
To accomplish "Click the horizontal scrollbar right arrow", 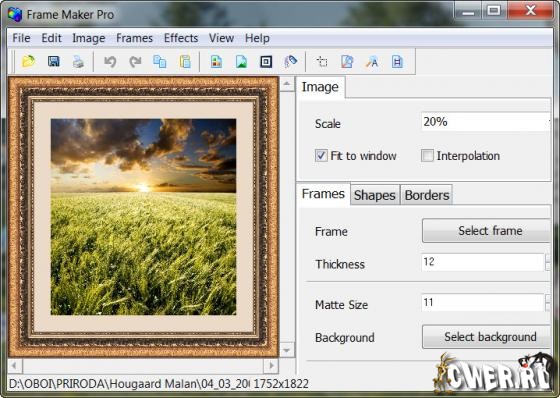I will pos(271,365).
